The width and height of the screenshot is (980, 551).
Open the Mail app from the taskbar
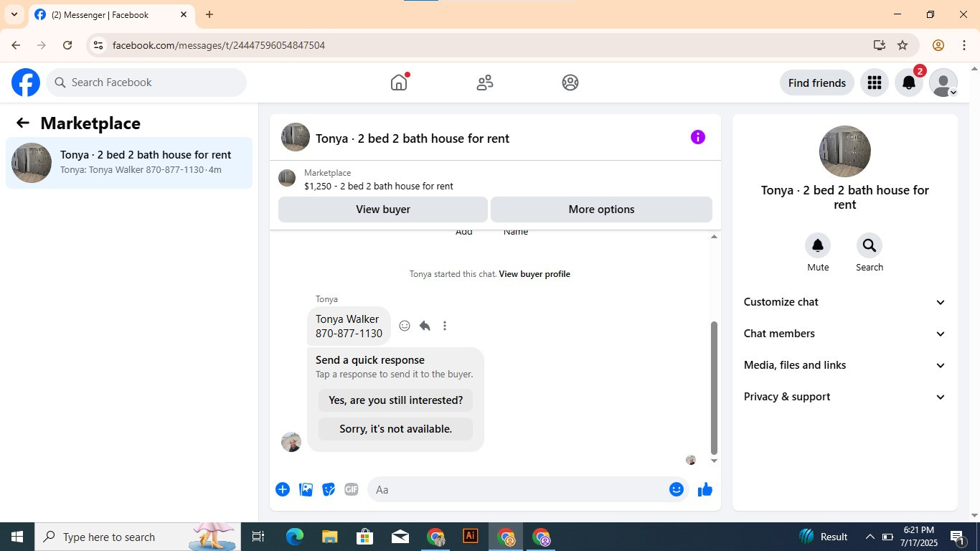point(400,537)
